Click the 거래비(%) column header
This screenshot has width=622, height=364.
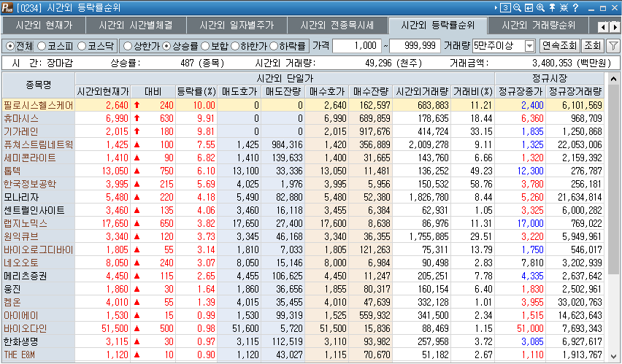[473, 92]
